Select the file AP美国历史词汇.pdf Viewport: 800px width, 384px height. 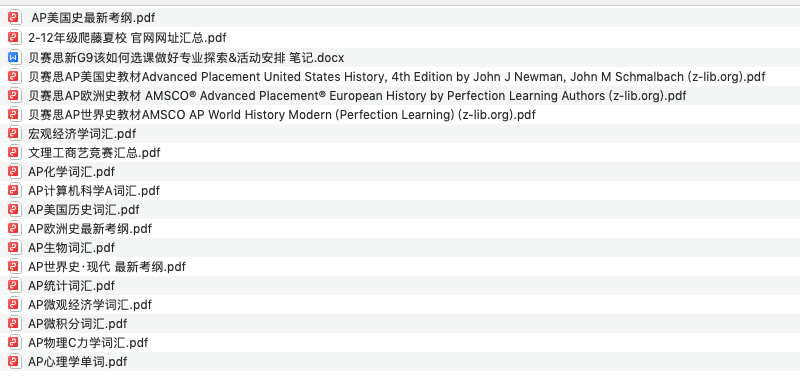point(400,210)
